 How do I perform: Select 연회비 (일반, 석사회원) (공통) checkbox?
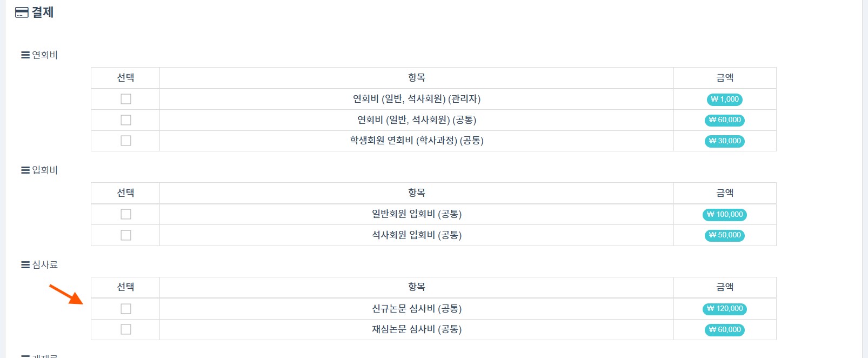[126, 120]
